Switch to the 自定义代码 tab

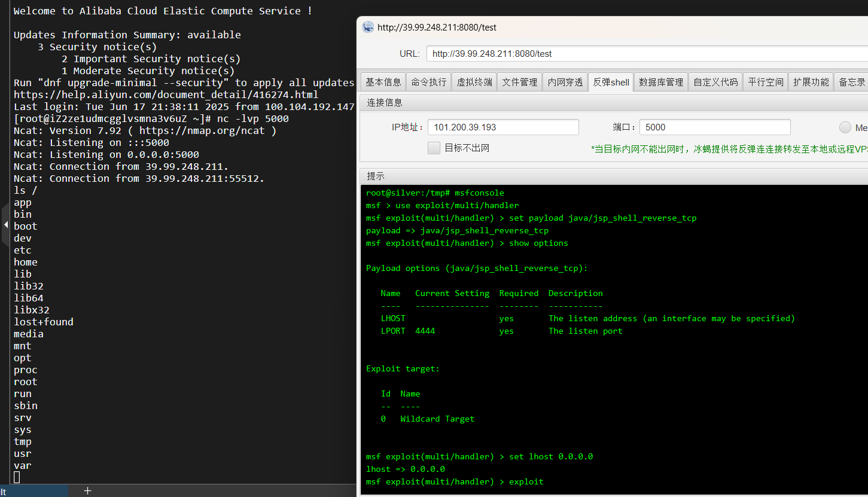pos(715,82)
